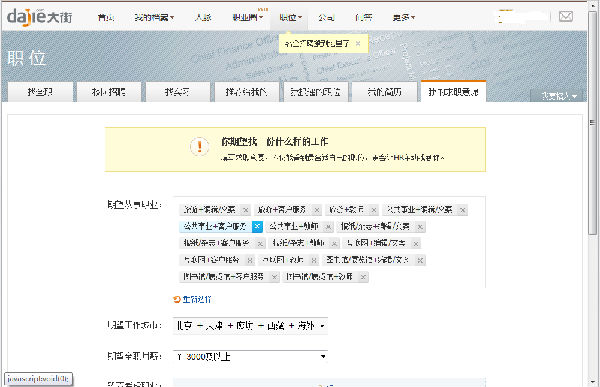
Task: Switch to the 推荐给我的 tab
Action: 247,92
